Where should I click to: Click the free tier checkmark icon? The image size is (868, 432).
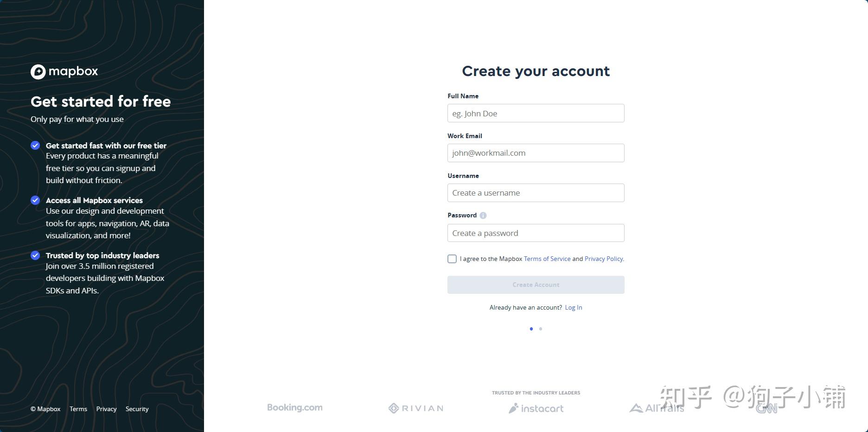(35, 146)
